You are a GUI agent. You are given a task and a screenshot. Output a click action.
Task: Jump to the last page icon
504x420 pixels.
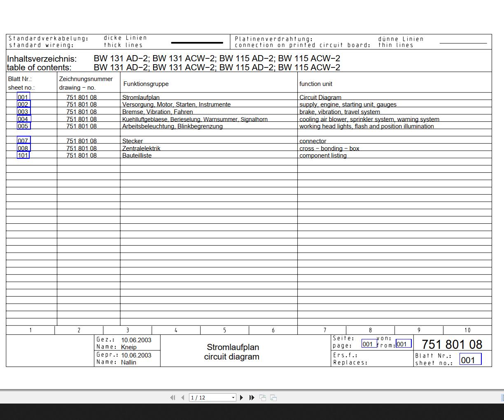tap(252, 397)
